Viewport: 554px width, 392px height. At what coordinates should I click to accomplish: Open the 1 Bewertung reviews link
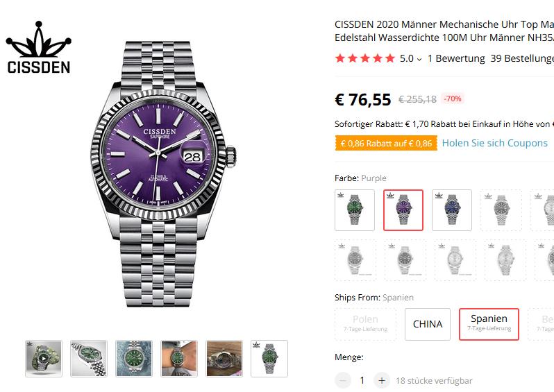pos(456,58)
